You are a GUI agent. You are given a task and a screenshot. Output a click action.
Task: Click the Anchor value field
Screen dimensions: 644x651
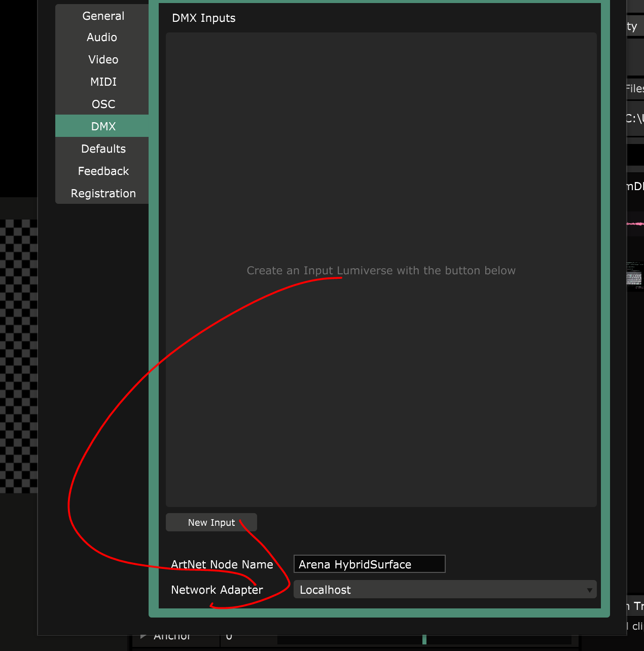pos(229,638)
